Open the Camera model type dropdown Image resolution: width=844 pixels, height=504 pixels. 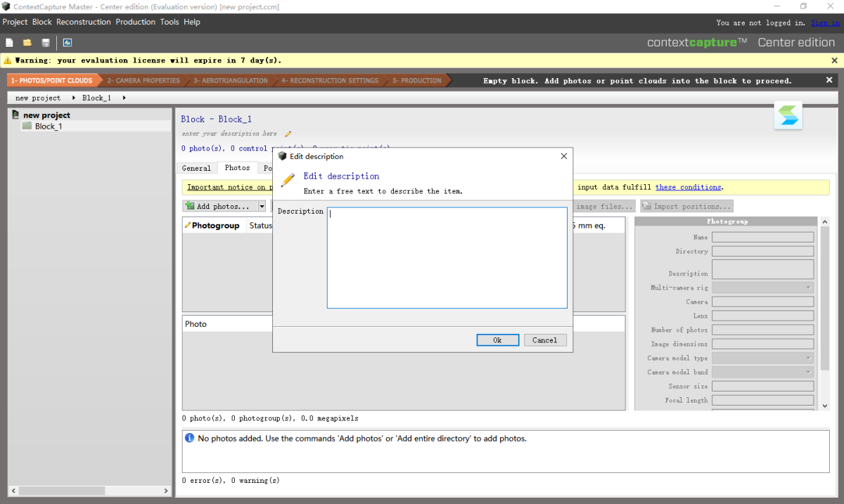pos(808,357)
